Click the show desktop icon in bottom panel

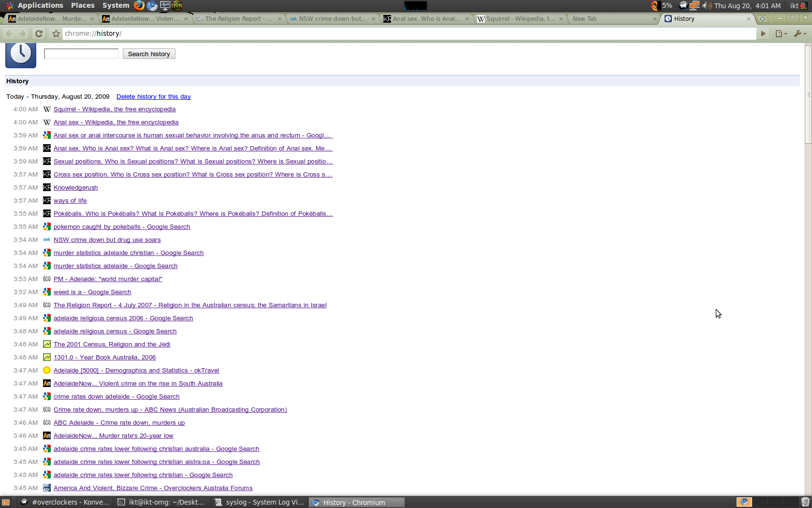click(6, 502)
